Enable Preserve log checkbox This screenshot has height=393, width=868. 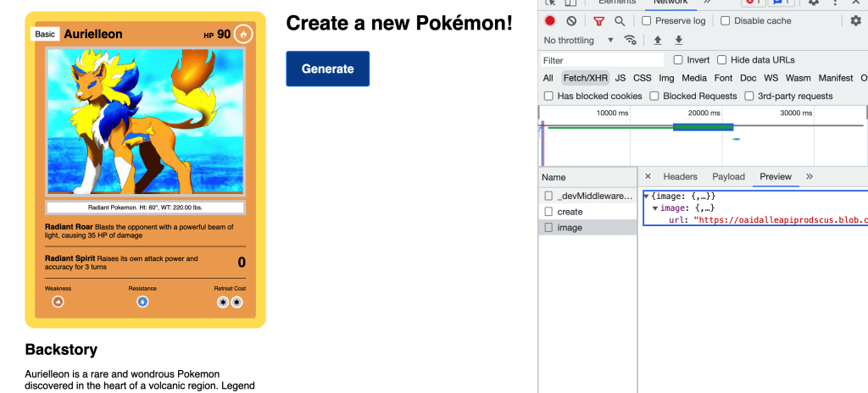646,21
